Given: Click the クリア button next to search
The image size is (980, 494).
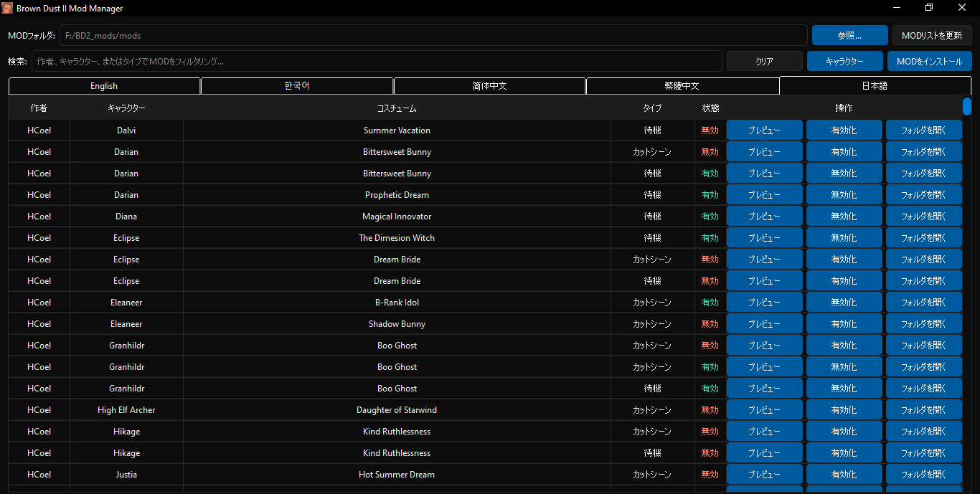Looking at the screenshot, I should (764, 61).
